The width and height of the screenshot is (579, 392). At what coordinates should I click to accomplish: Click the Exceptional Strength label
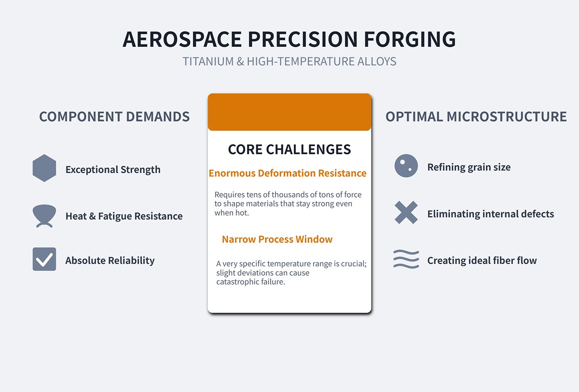point(113,170)
